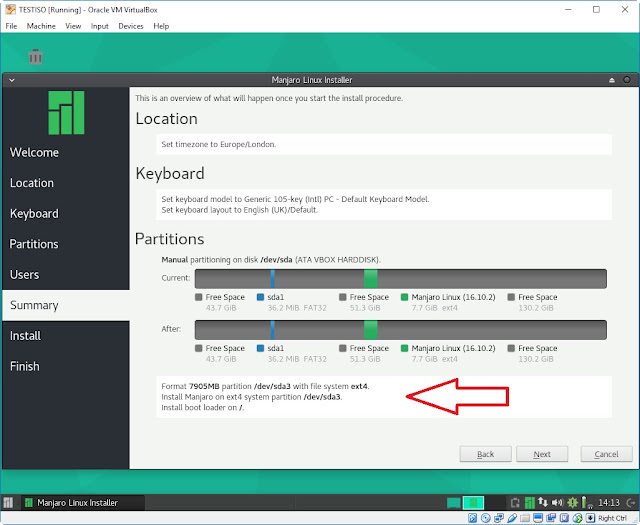Image resolution: width=640 pixels, height=525 pixels.
Task: Open the logout icon in panel
Action: [x=631, y=503]
